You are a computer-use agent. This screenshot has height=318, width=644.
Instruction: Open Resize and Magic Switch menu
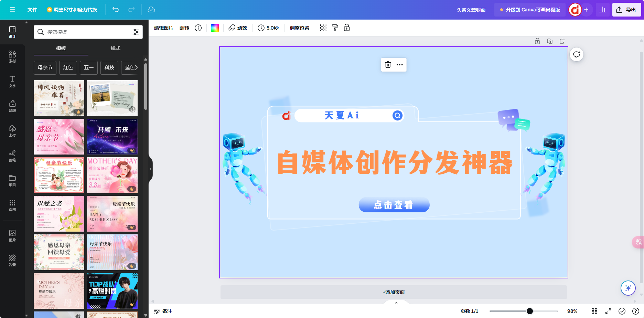pyautogui.click(x=72, y=10)
